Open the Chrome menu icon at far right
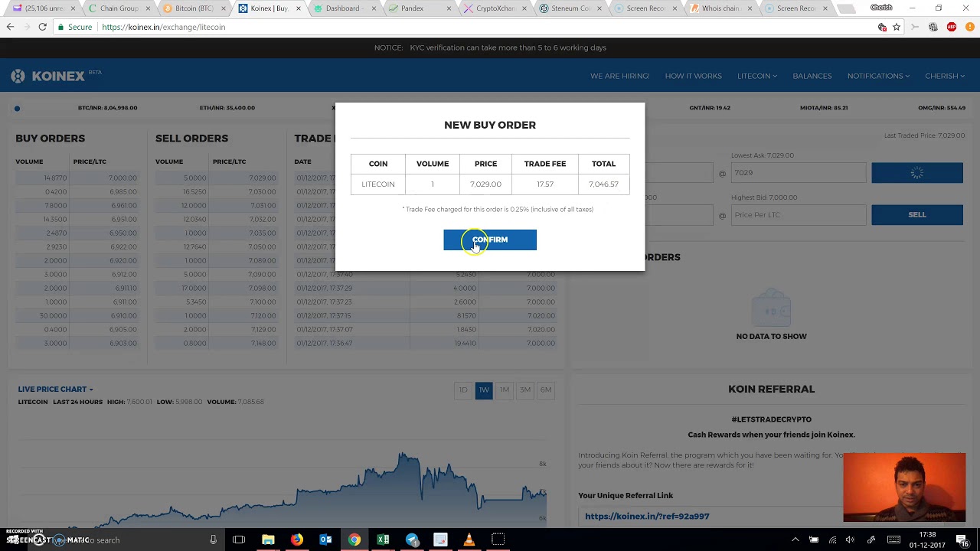Image resolution: width=980 pixels, height=551 pixels. (970, 27)
